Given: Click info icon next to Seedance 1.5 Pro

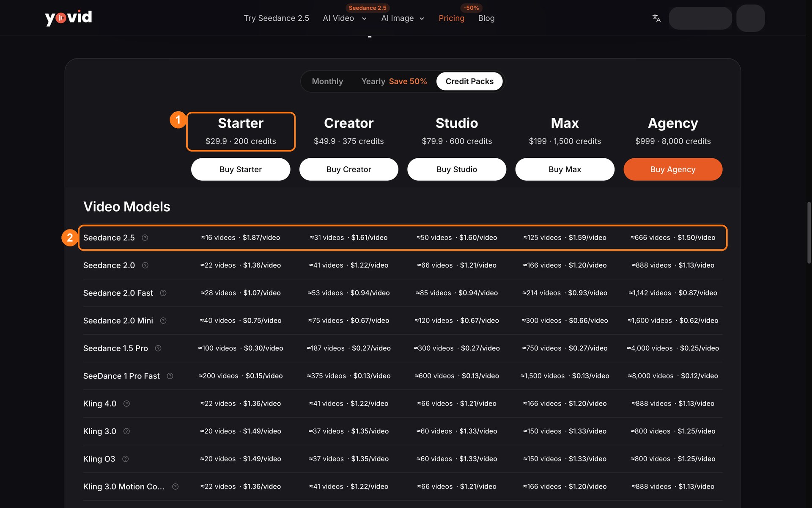Looking at the screenshot, I should 158,348.
